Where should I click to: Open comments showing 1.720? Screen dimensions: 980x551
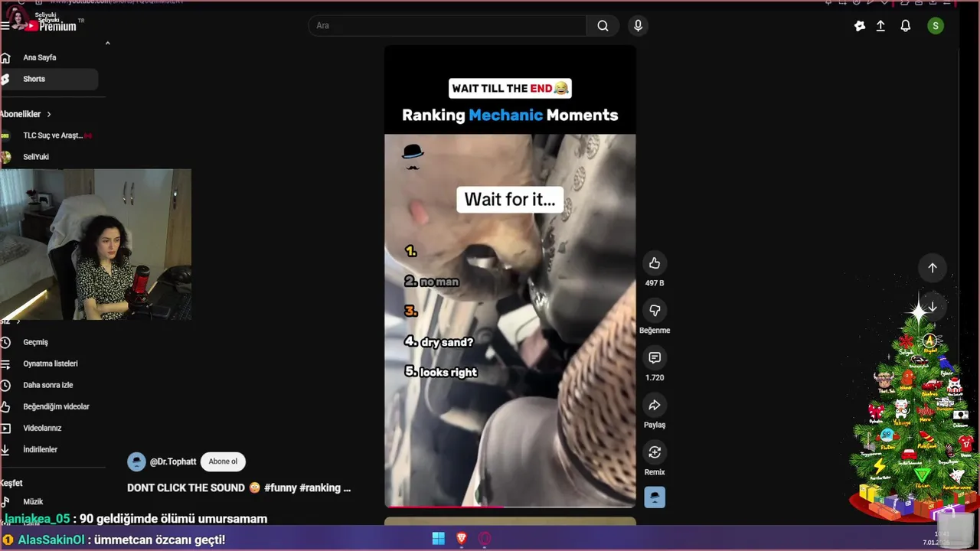pos(655,358)
